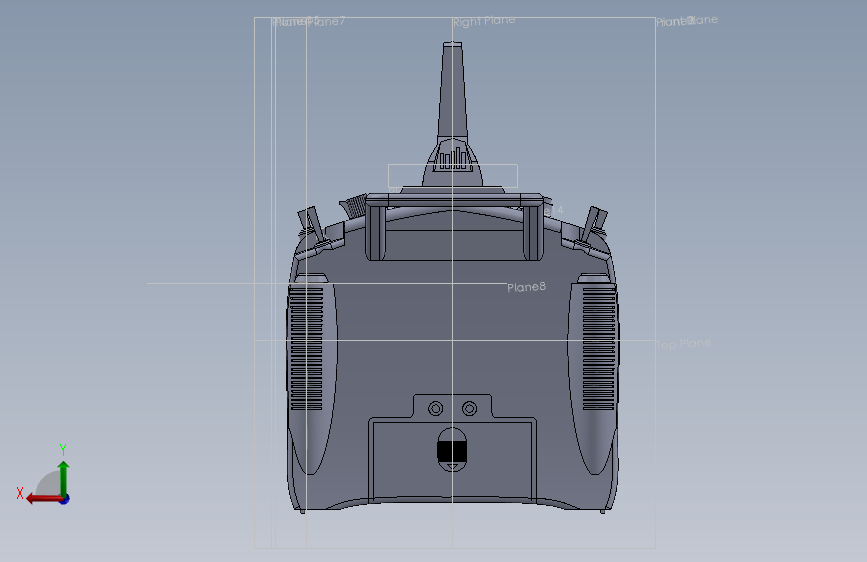Click the red X axis arrow on triad
This screenshot has height=562, width=867.
43,499
